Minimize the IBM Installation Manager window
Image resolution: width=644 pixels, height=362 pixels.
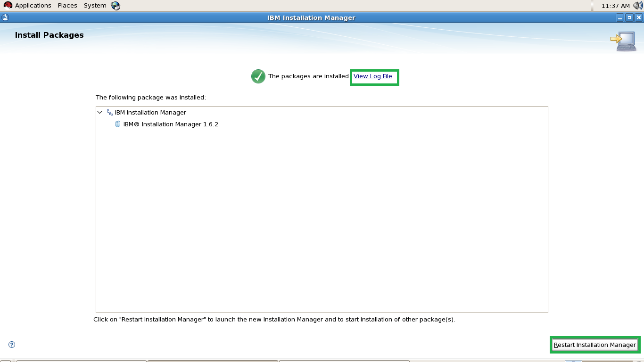620,18
